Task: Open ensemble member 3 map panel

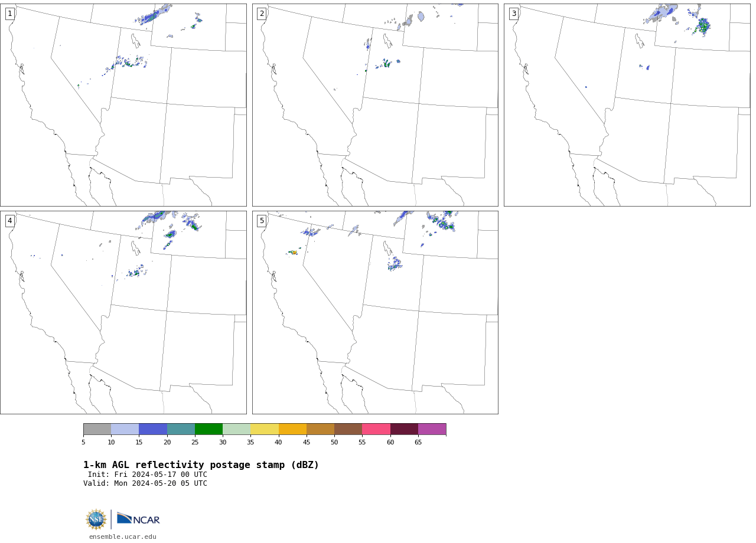Action: [x=627, y=105]
